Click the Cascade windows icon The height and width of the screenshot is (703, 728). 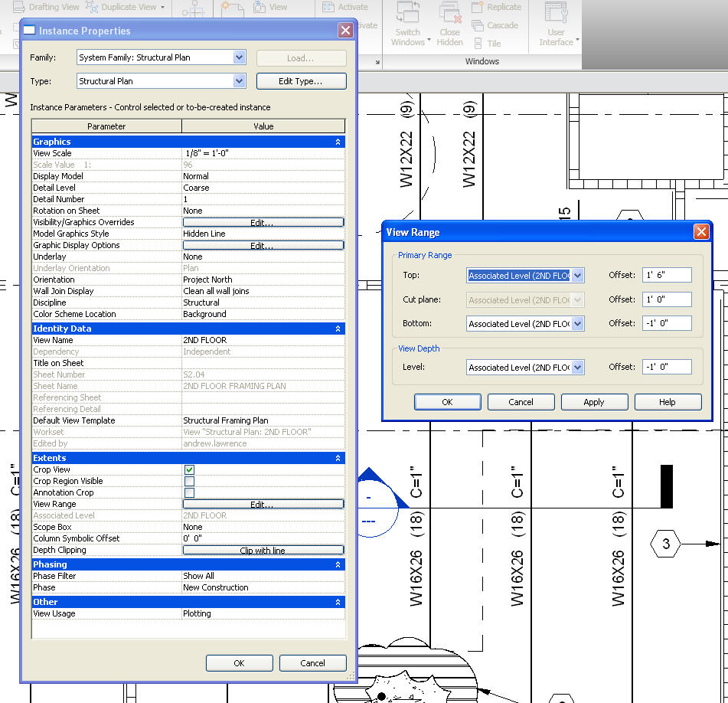click(476, 25)
